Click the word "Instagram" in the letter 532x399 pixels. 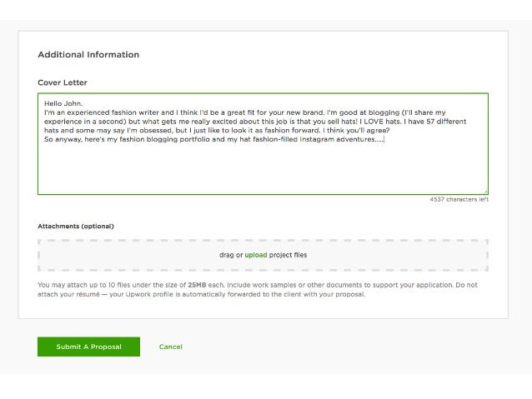317,139
